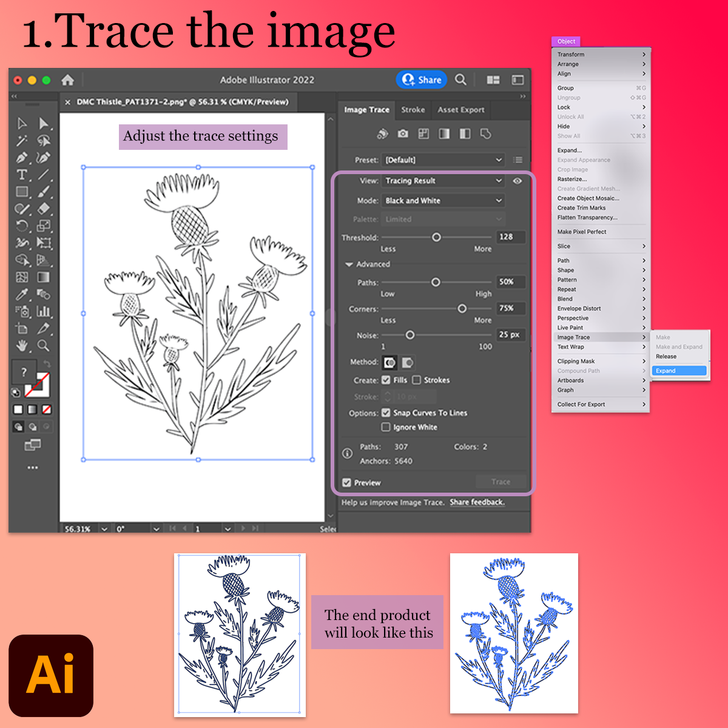
Task: Click the camera preset icon in Image Trace panel
Action: (403, 133)
